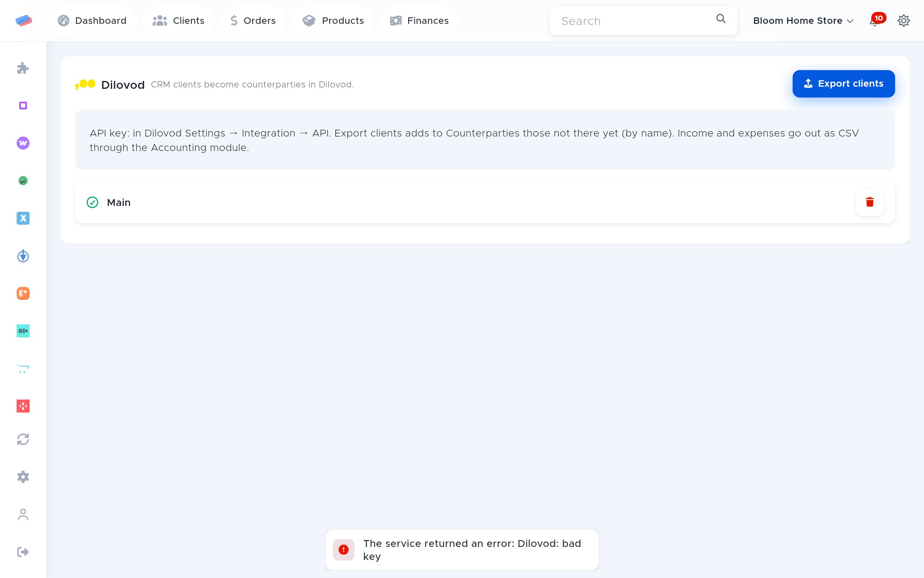Image resolution: width=924 pixels, height=578 pixels.
Task: Delete the Main connection via trash icon
Action: click(870, 202)
